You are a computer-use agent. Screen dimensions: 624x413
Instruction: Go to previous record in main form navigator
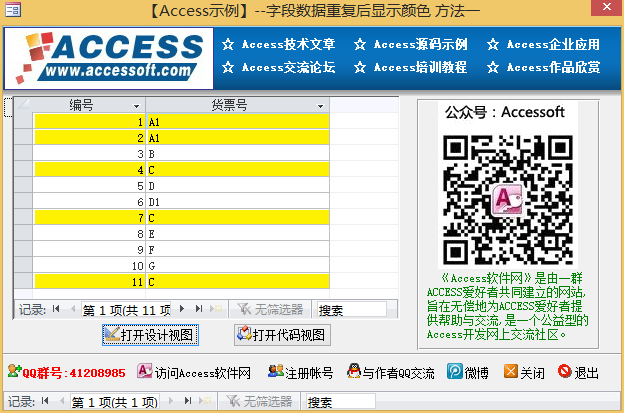click(x=62, y=401)
